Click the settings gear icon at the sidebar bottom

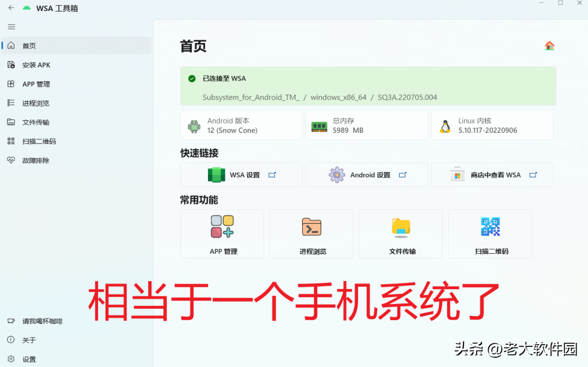coord(11,359)
